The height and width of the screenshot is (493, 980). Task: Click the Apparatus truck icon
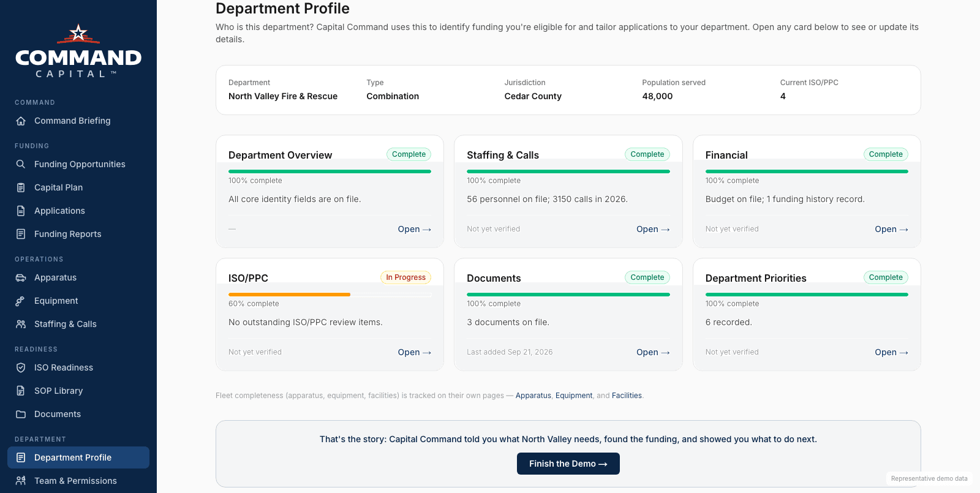pyautogui.click(x=21, y=277)
